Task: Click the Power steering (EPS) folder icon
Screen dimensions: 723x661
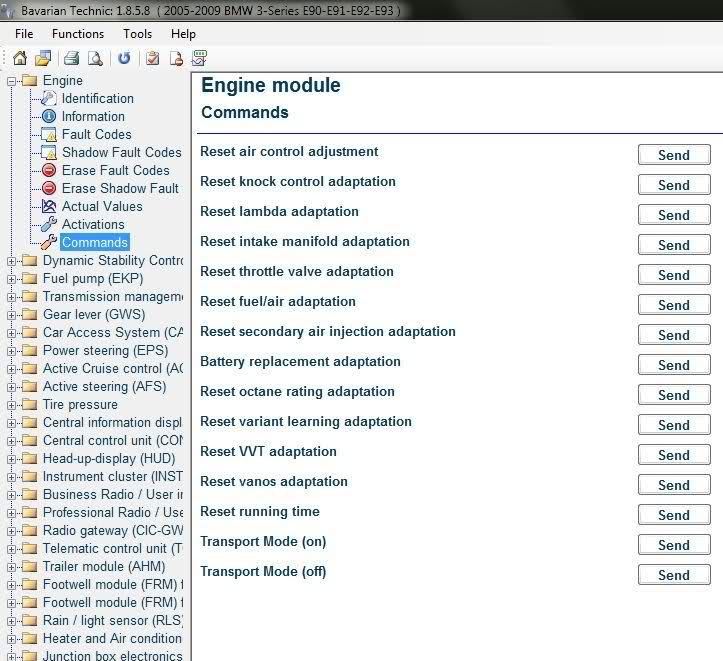Action: [x=30, y=350]
